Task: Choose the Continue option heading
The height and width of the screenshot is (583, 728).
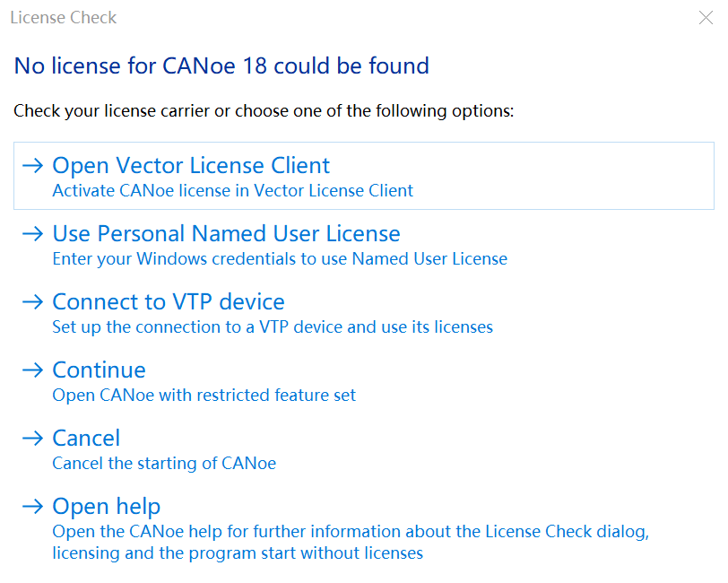Action: coord(99,370)
